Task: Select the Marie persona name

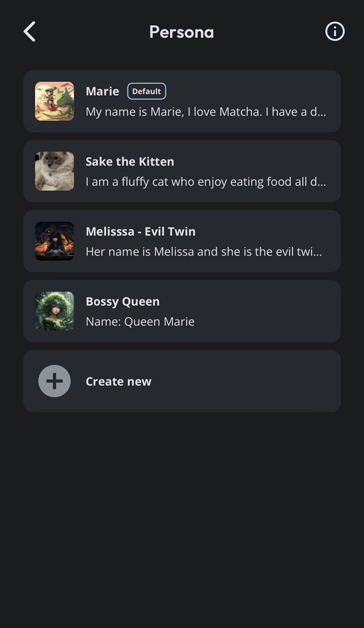Action: click(102, 91)
